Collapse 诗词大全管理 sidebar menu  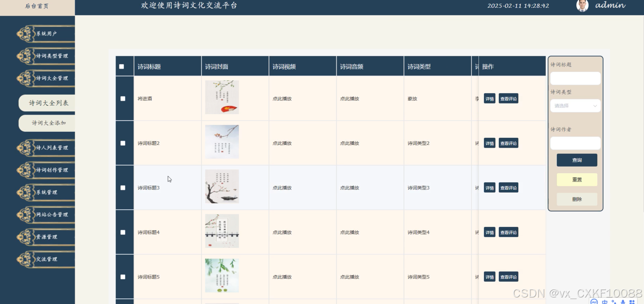[45, 78]
